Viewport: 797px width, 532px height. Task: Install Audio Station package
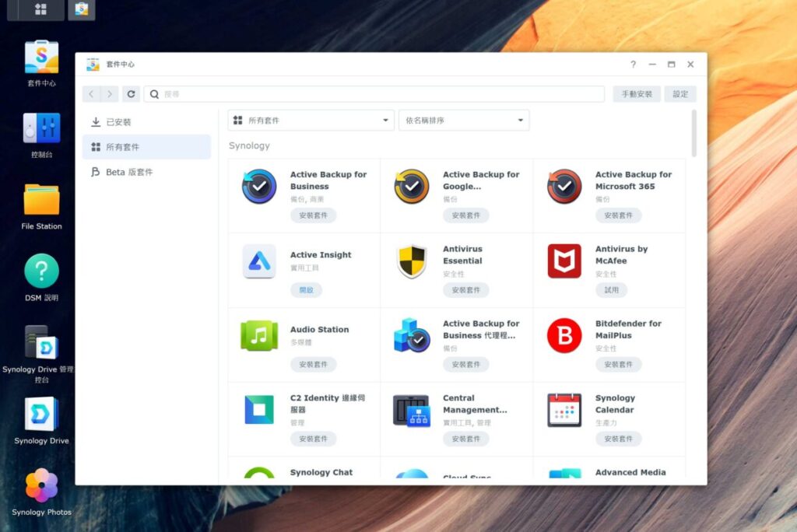point(313,364)
